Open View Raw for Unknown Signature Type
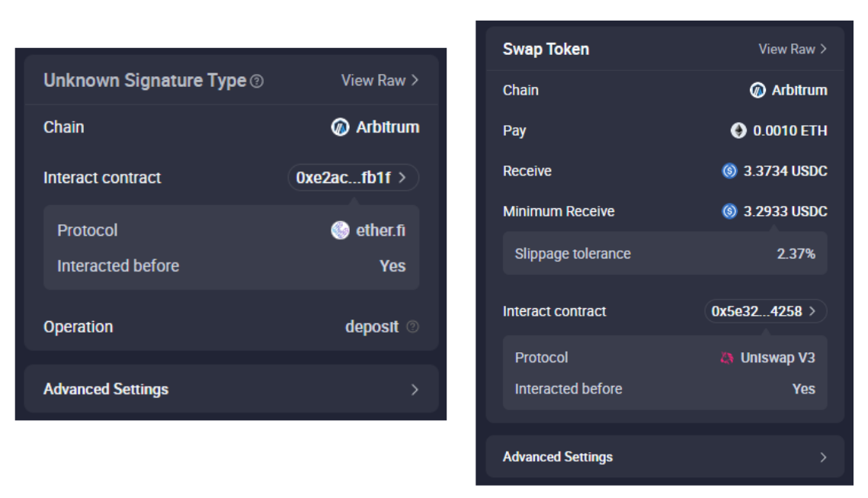 [x=380, y=80]
